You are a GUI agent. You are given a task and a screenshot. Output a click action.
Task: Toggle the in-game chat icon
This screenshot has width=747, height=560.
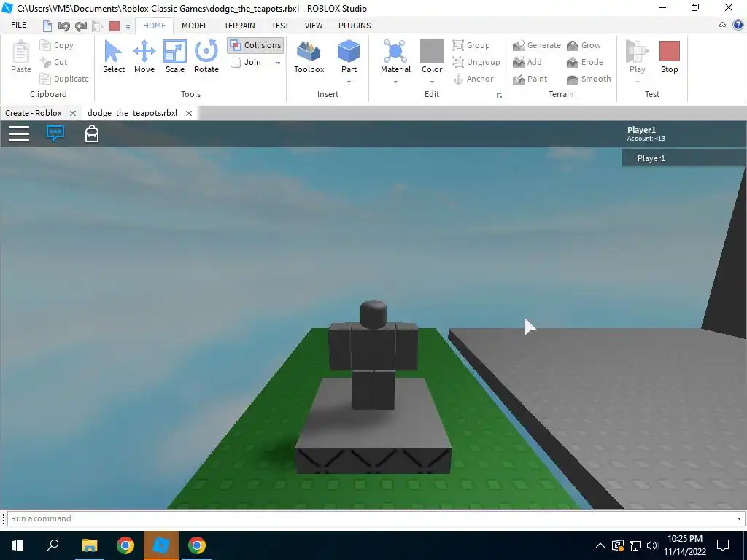pyautogui.click(x=55, y=133)
